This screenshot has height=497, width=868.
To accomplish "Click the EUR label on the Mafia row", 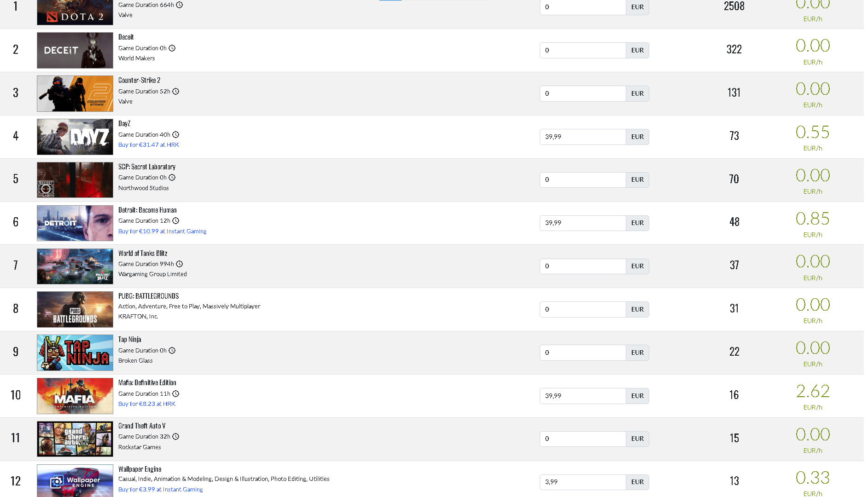I will (x=638, y=396).
